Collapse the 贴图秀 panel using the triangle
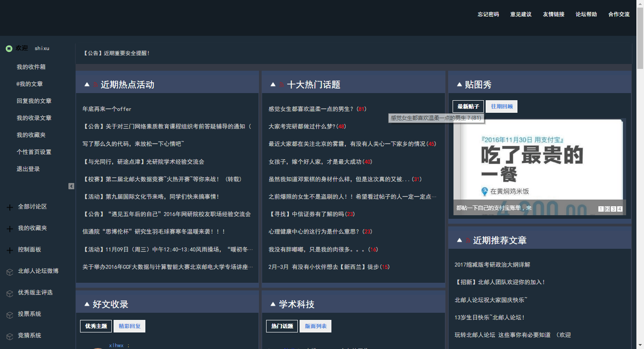This screenshot has height=349, width=644. 459,83
